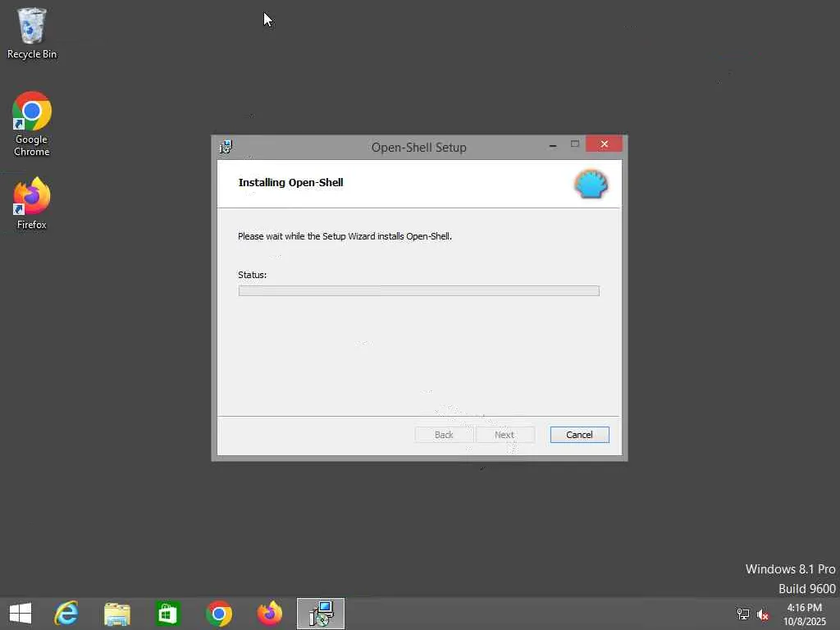Open the Windows Start button
The height and width of the screenshot is (630, 840).
point(21,614)
